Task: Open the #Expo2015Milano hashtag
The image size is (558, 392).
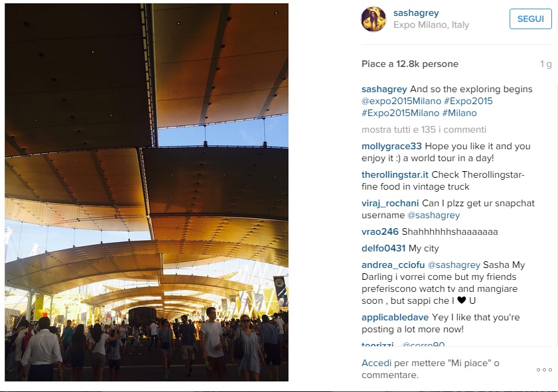Action: tap(400, 113)
